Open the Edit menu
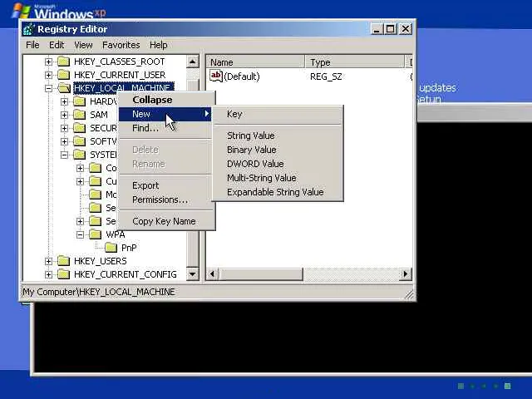Image resolution: width=532 pixels, height=399 pixels. pyautogui.click(x=57, y=45)
